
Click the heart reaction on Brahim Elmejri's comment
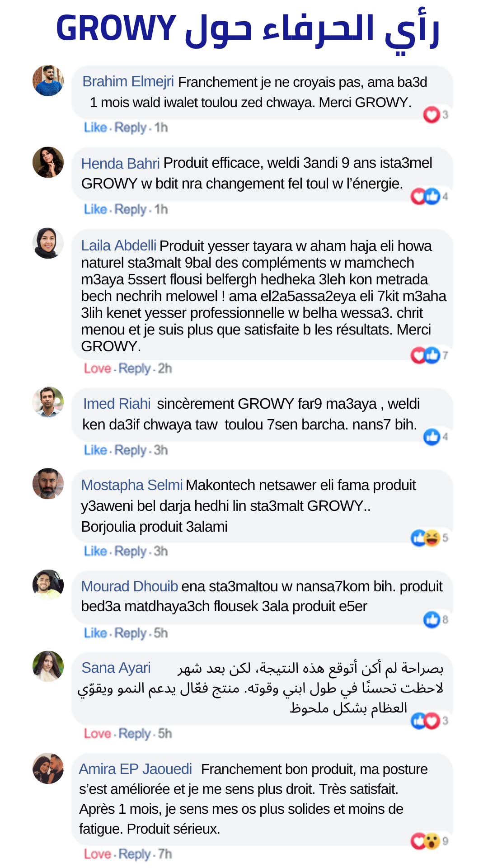(x=431, y=114)
